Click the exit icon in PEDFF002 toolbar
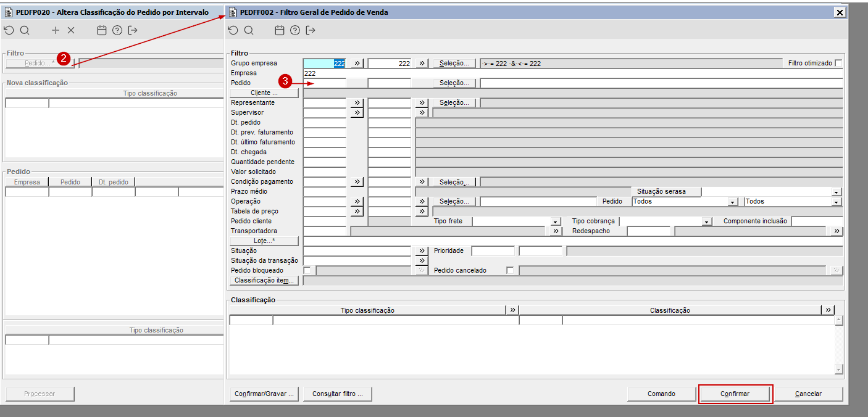Image resolution: width=868 pixels, height=417 pixels. point(311,30)
